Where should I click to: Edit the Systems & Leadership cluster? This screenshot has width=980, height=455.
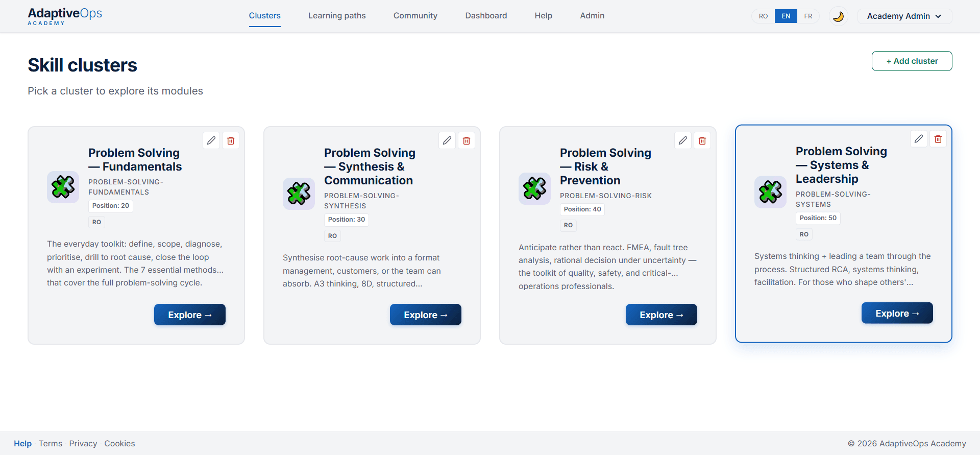(x=919, y=139)
